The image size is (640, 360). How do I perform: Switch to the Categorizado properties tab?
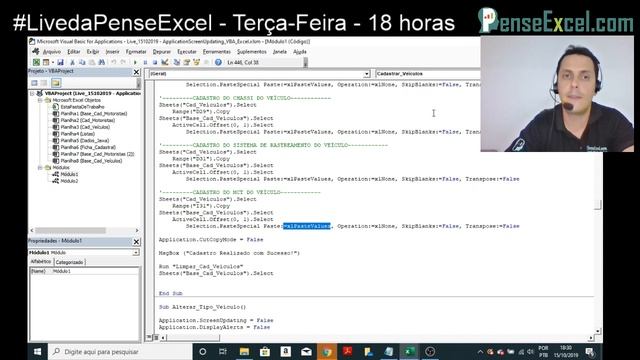point(69,262)
